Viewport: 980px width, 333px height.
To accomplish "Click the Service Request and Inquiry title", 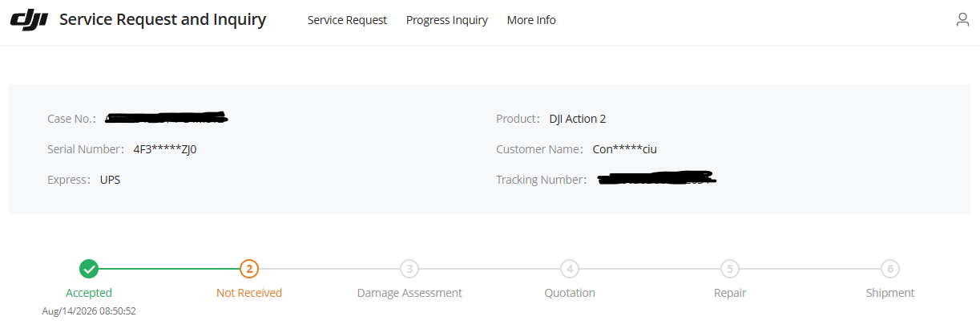I will [163, 19].
